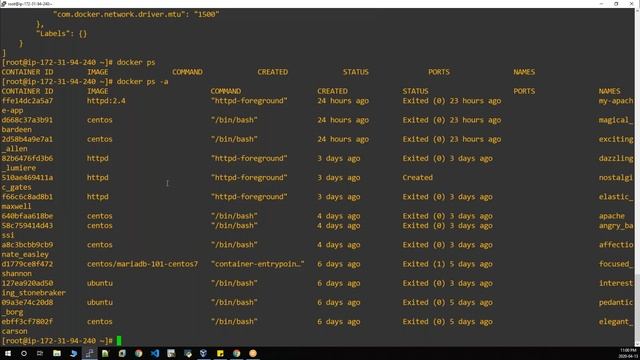640x360 pixels.
Task: Open Chrome icon left of VS Code
Action: (138, 353)
